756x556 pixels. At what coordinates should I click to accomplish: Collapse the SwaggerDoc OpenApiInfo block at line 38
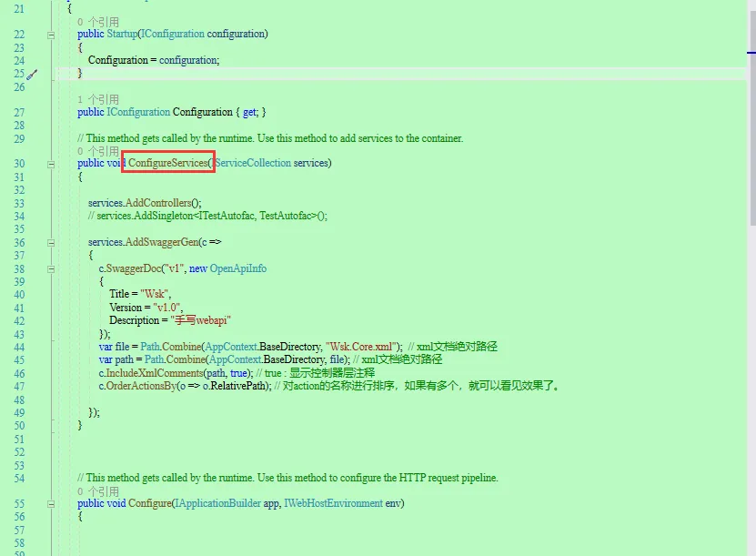51,269
